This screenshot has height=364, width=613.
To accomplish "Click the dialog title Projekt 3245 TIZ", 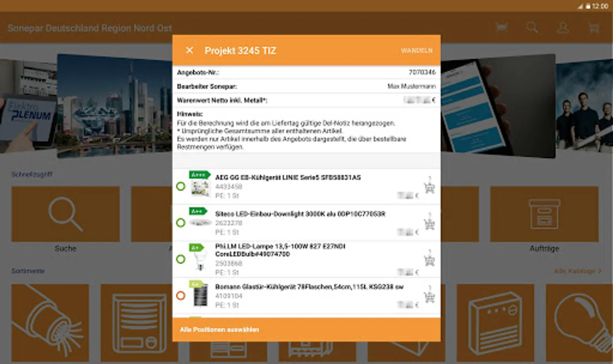I will [240, 51].
